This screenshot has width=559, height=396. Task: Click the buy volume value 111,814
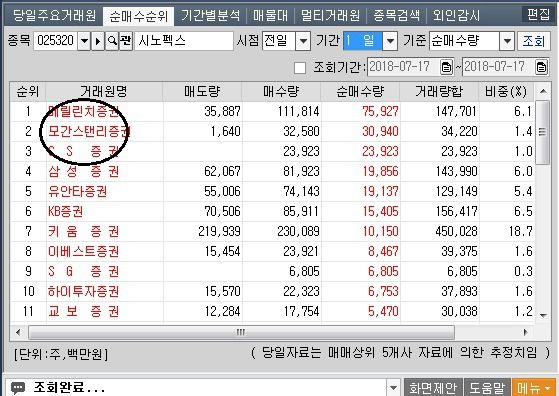tap(298, 112)
